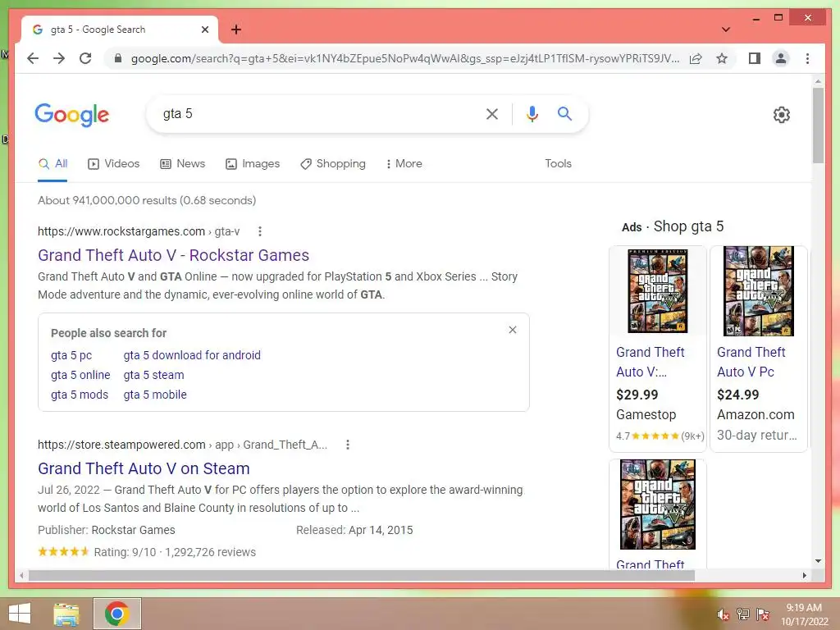840x630 pixels.
Task: Reload the Google search page
Action: pyautogui.click(x=85, y=58)
